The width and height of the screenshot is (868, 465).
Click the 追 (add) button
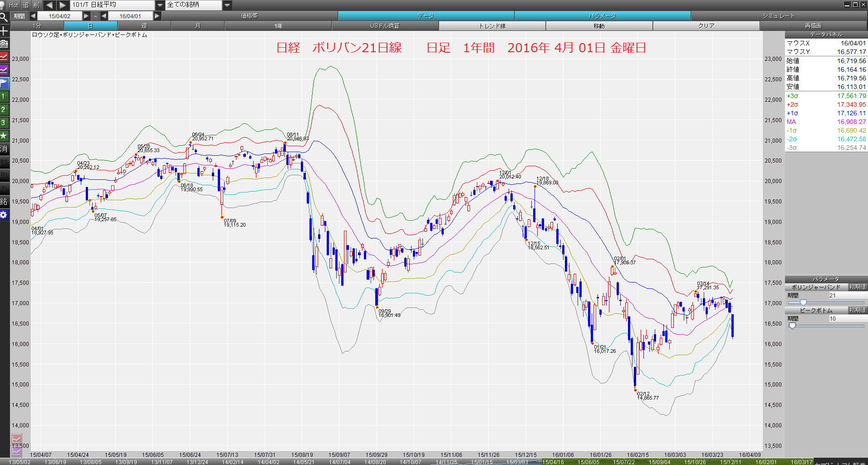pyautogui.click(x=25, y=5)
